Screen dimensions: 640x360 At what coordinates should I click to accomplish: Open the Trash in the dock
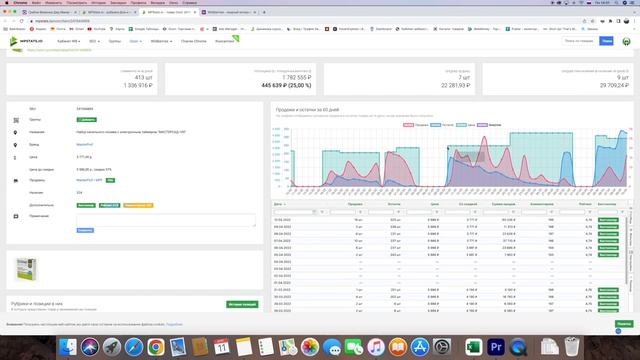[x=571, y=347]
